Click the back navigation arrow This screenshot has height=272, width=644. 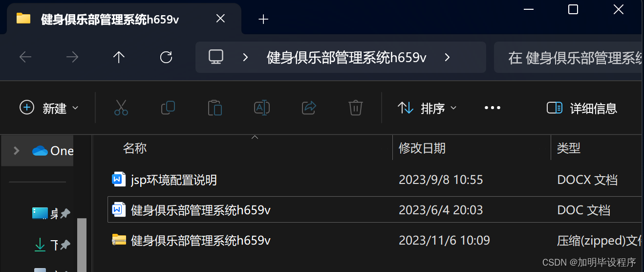tap(25, 57)
